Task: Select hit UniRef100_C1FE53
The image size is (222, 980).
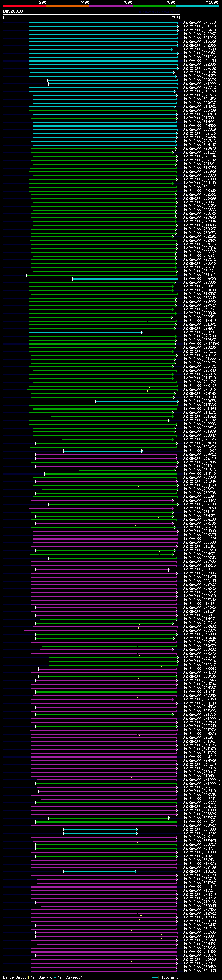Action: pyautogui.click(x=199, y=91)
